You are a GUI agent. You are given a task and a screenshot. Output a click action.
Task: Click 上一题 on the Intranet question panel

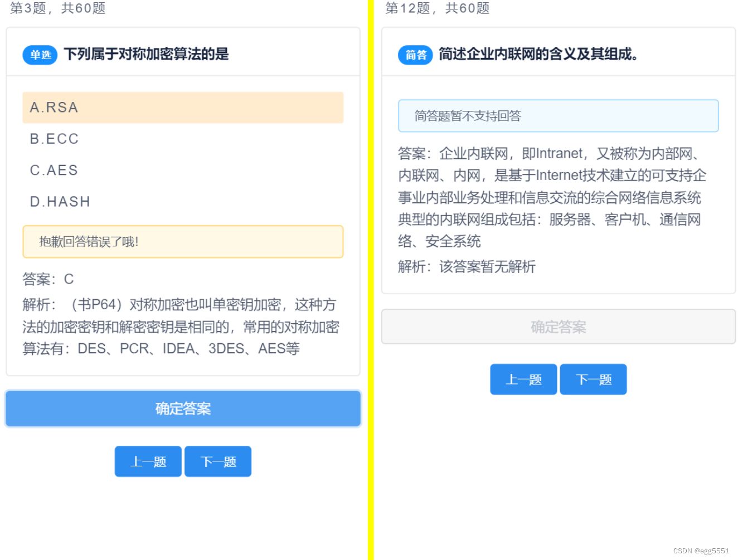pyautogui.click(x=523, y=379)
